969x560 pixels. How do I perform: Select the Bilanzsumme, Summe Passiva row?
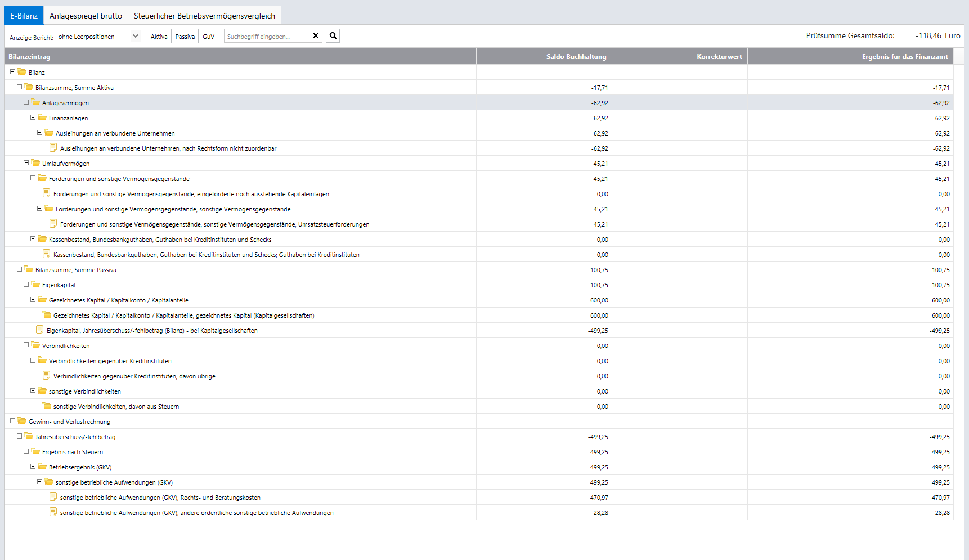(x=76, y=270)
